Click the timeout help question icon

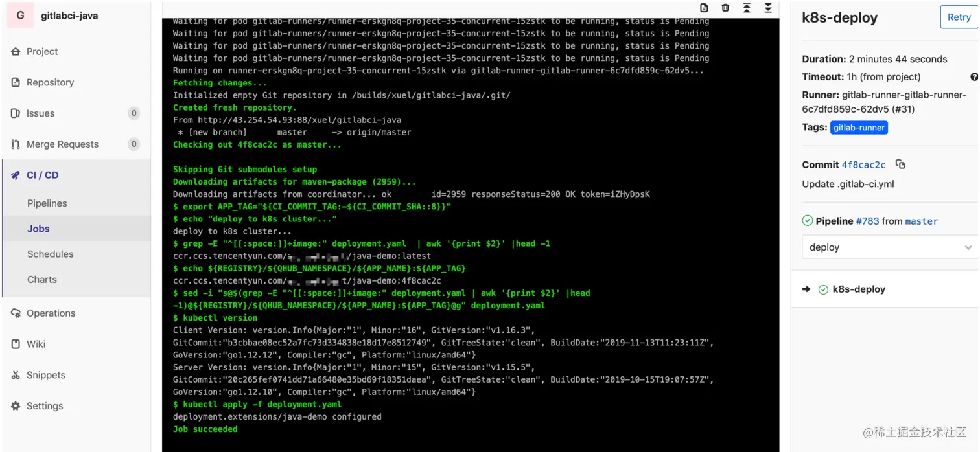click(974, 77)
